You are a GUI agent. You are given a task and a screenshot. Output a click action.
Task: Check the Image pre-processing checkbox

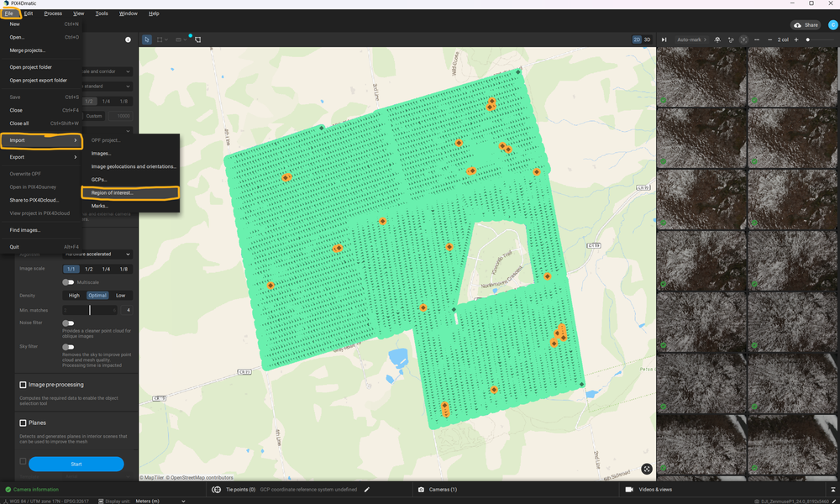[23, 385]
